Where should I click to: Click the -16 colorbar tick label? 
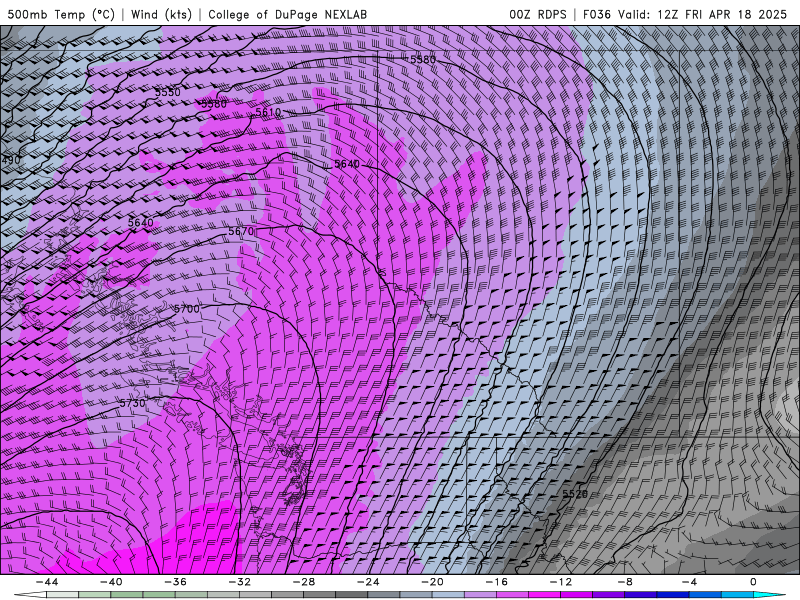point(497,582)
